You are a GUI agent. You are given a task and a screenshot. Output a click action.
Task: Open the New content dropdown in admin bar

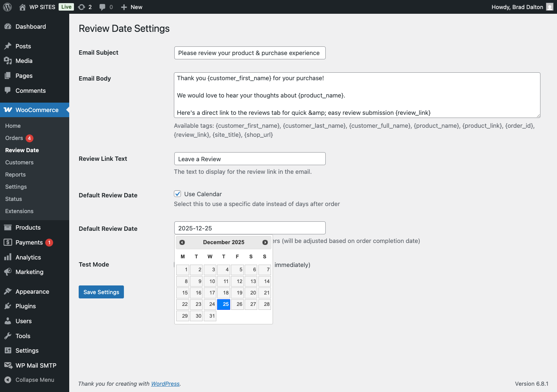tap(132, 7)
